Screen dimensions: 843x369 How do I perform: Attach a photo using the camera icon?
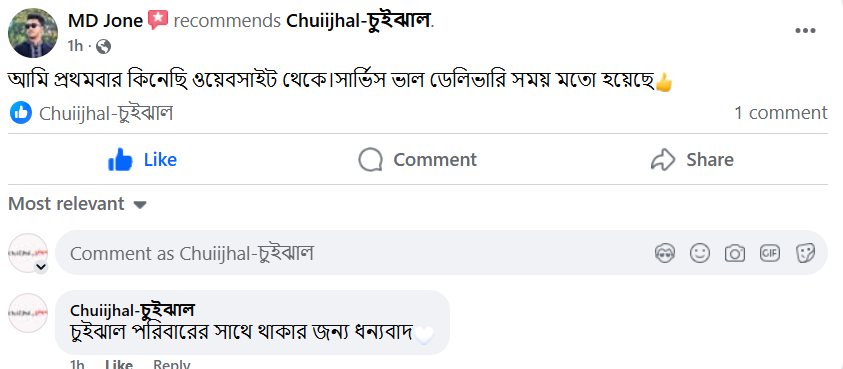tap(734, 253)
